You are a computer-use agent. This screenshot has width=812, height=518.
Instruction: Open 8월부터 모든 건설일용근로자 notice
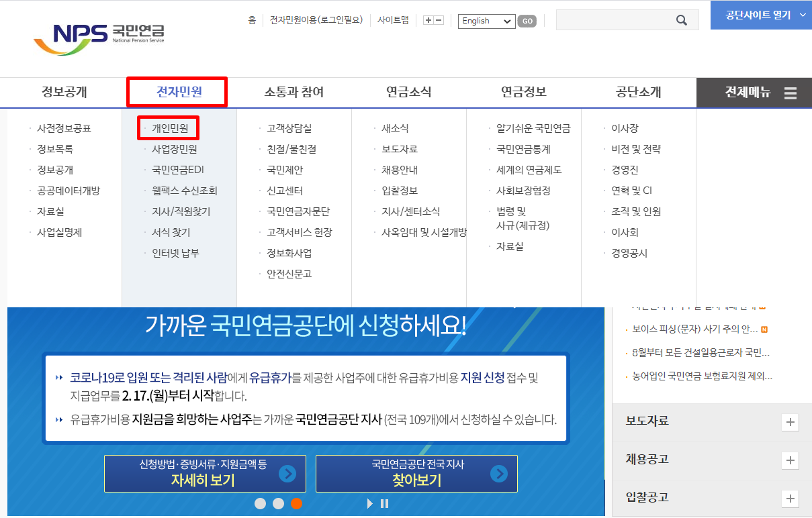click(701, 352)
